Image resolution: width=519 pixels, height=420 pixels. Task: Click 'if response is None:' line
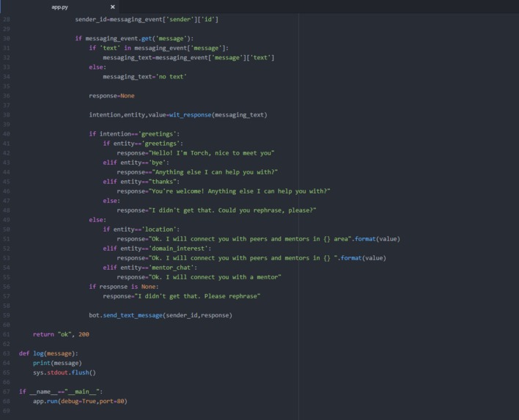124,287
